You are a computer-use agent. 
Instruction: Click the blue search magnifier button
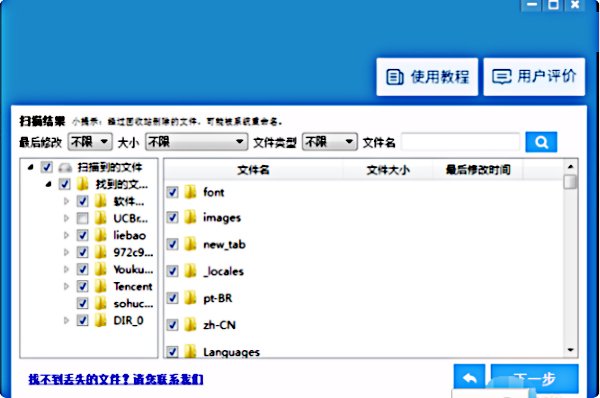541,142
